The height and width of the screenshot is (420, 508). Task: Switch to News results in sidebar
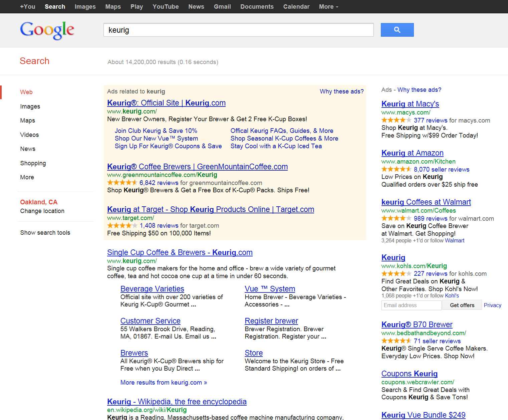coord(28,149)
